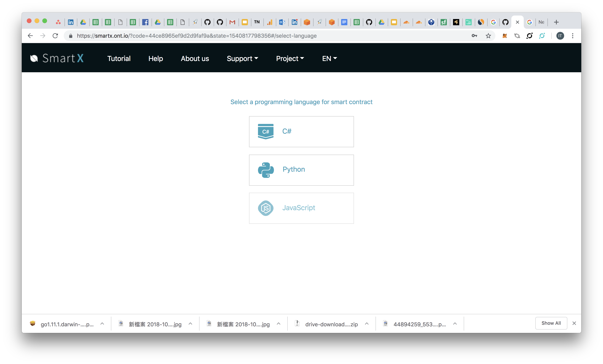Open the Tutorial menu item
The image size is (603, 364).
pos(119,58)
